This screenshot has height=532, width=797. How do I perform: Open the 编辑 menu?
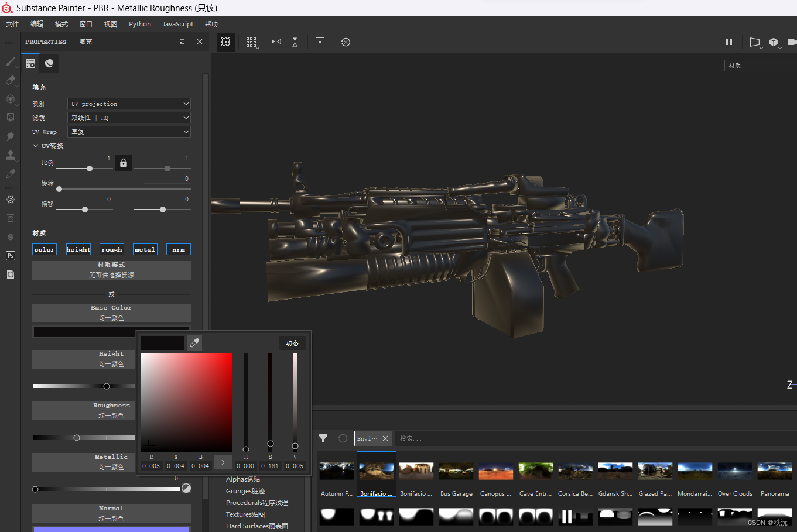37,24
